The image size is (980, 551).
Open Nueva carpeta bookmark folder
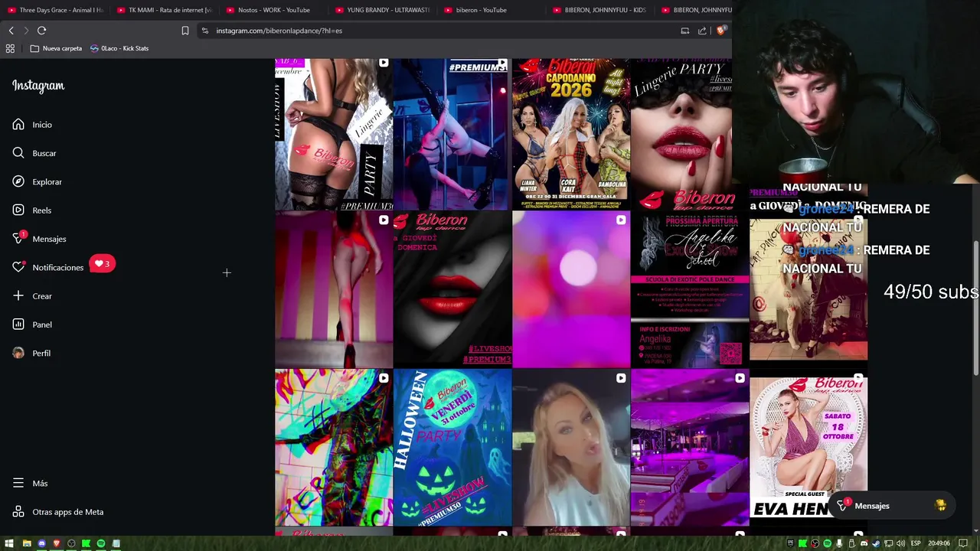tap(56, 48)
